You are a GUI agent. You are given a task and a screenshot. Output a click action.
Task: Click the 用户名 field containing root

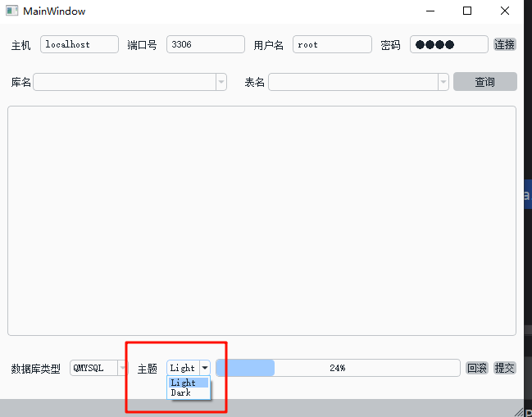(332, 44)
